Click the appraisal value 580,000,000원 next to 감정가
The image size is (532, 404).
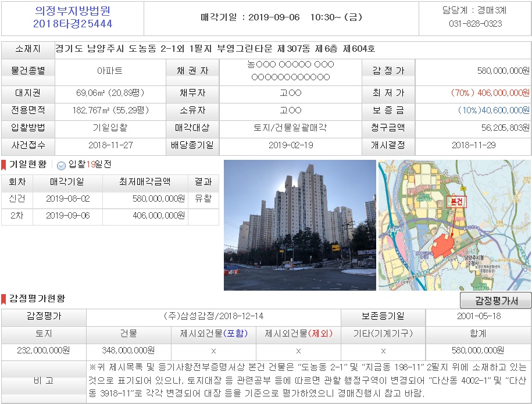click(503, 70)
